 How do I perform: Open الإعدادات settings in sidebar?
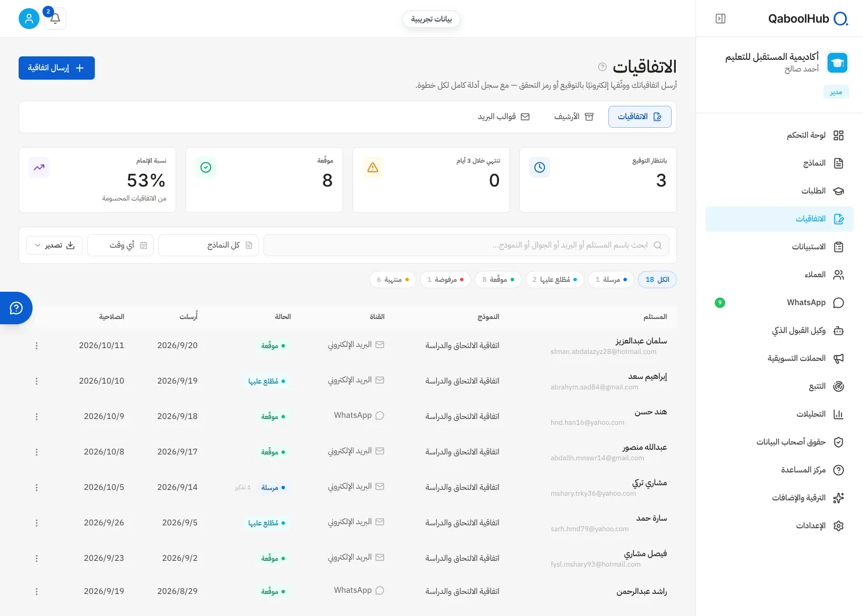click(x=779, y=526)
